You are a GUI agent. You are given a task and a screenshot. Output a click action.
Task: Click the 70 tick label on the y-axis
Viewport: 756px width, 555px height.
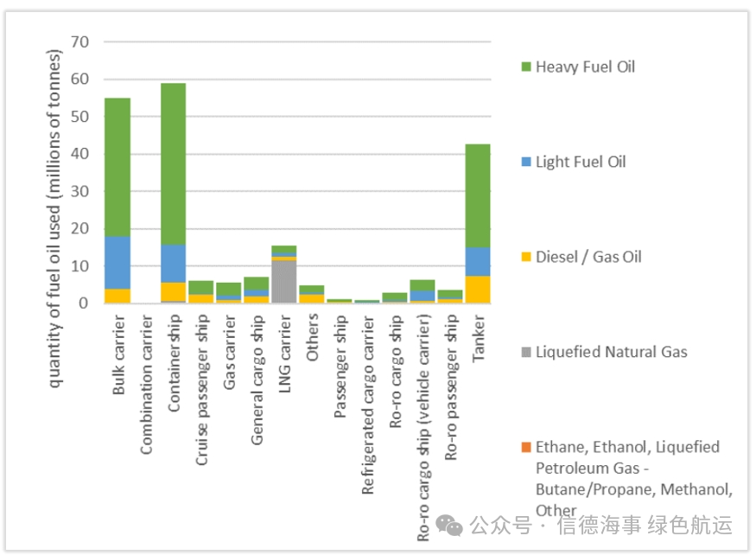point(81,41)
